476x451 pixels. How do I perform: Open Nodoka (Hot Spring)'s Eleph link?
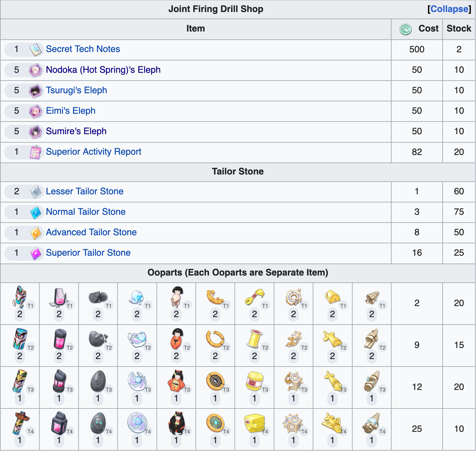(103, 70)
